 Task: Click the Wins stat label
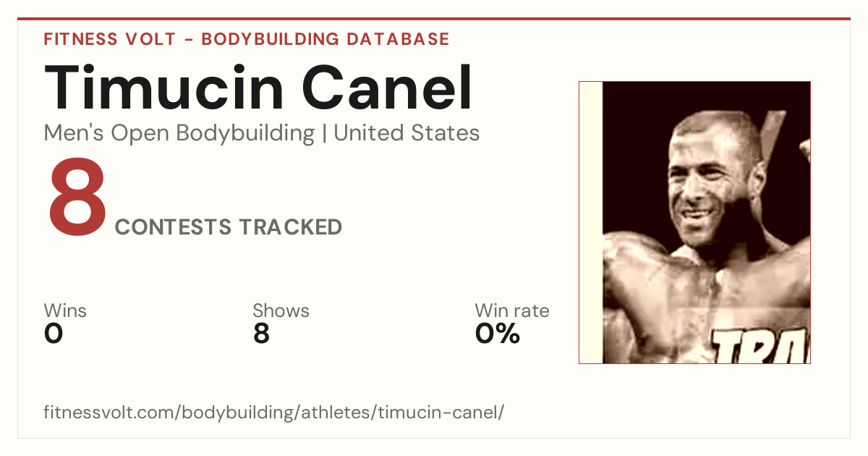[x=65, y=311]
